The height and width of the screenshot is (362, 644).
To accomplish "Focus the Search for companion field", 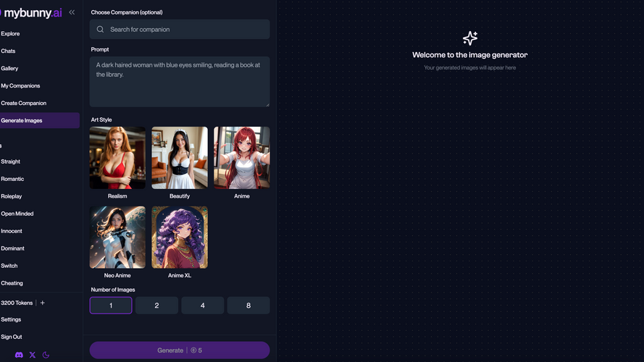I will (180, 29).
